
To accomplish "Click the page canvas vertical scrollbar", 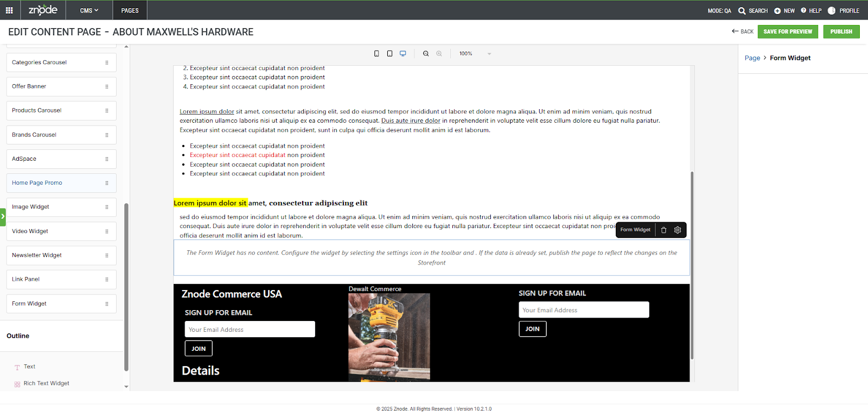I will point(692,265).
